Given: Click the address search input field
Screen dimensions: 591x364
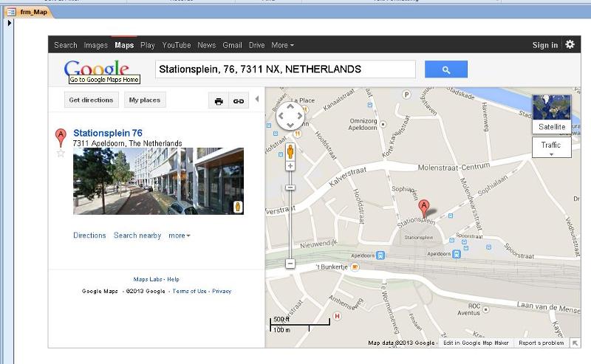Looking at the screenshot, I should click(285, 69).
